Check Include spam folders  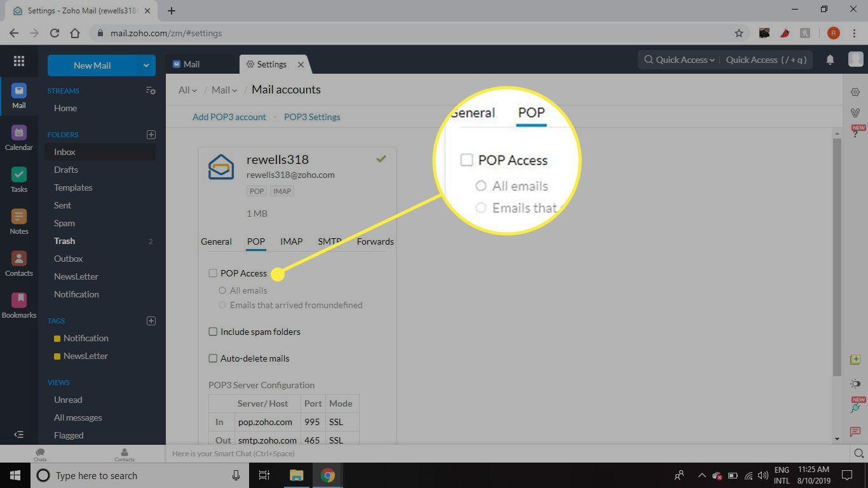[x=213, y=332]
